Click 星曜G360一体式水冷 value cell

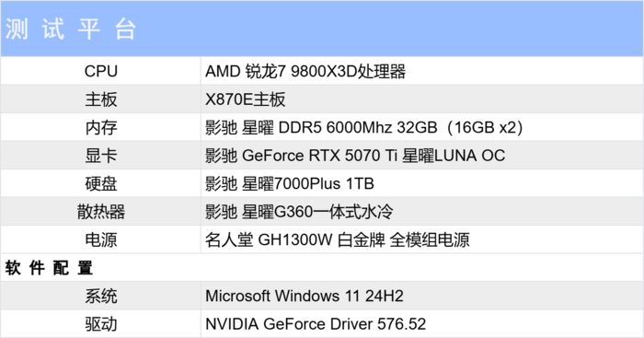click(422, 211)
